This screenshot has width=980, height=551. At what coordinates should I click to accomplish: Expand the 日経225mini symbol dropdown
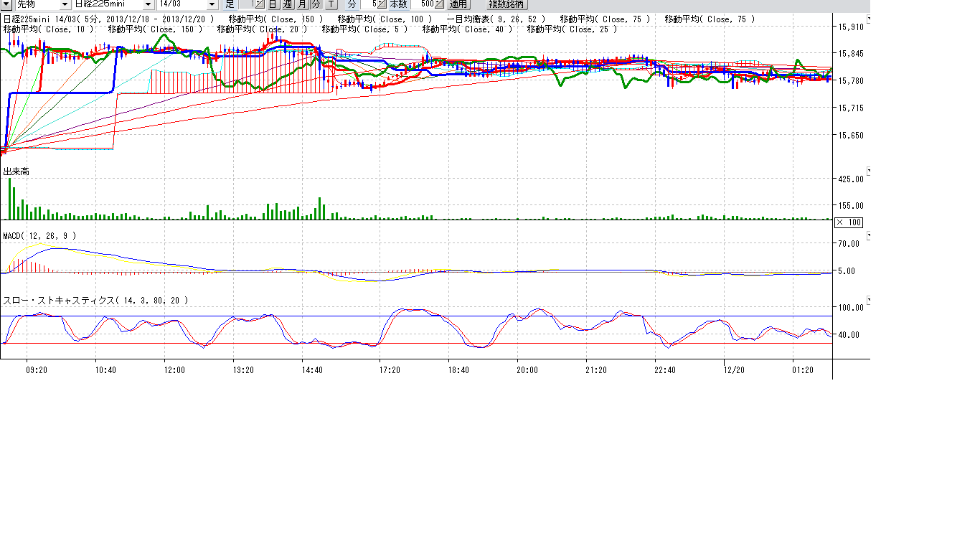click(x=149, y=4)
